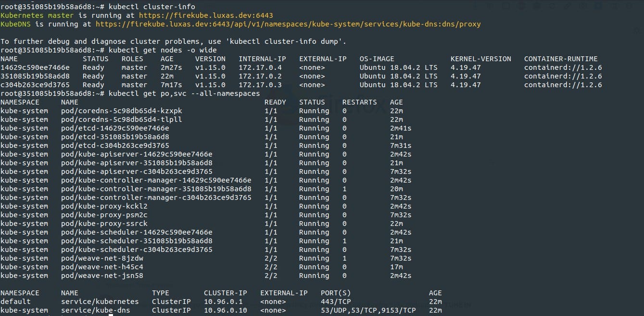Screen dimensions: 644x316
Task: Click pod/kube-controller-manager-c304b263ce9d3765
Action: point(156,197)
